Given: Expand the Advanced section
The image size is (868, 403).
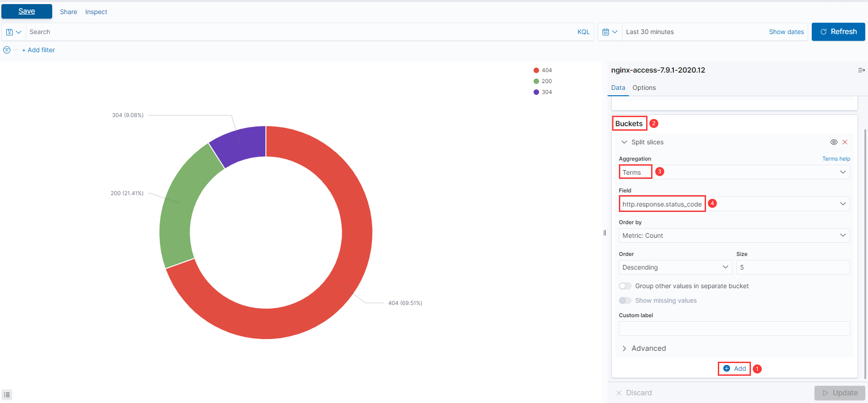Looking at the screenshot, I should (x=644, y=349).
